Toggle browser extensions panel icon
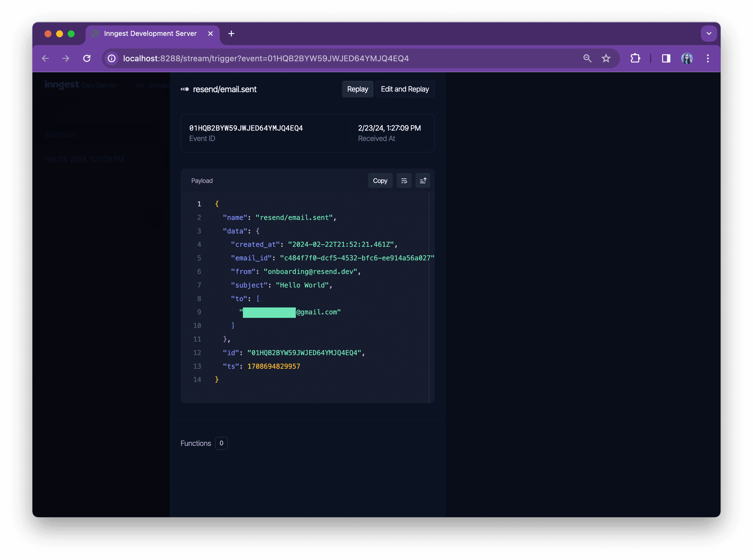This screenshot has width=753, height=560. pyautogui.click(x=635, y=58)
